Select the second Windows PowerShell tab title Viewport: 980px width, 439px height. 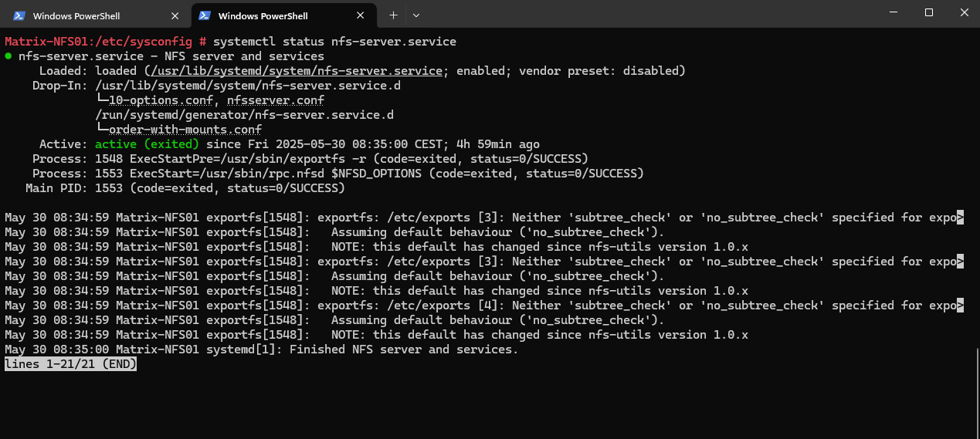263,15
